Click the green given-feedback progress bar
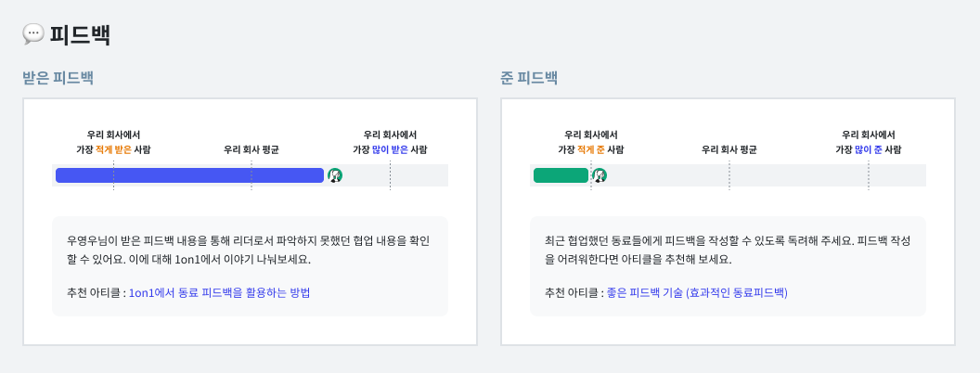Screen dimensions: 980x373 (561, 175)
